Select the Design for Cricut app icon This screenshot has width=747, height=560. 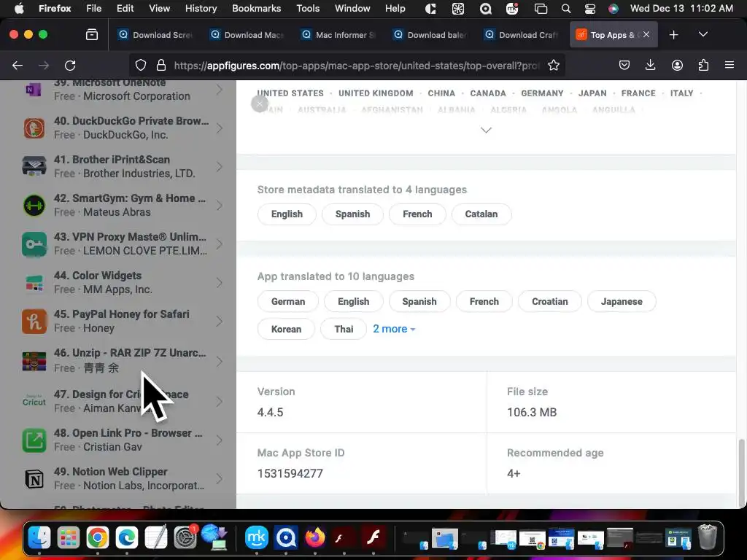(34, 401)
